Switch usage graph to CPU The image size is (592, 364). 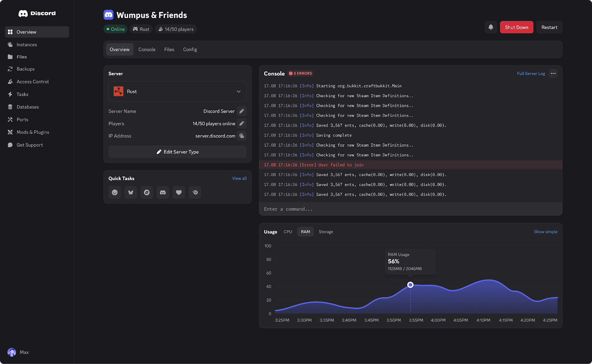(x=287, y=231)
